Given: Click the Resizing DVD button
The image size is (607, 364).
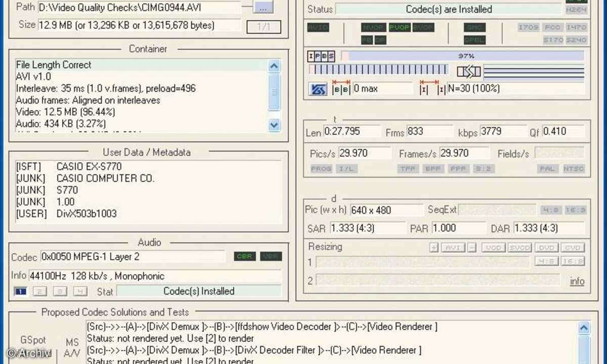Looking at the screenshot, I should (x=547, y=248).
